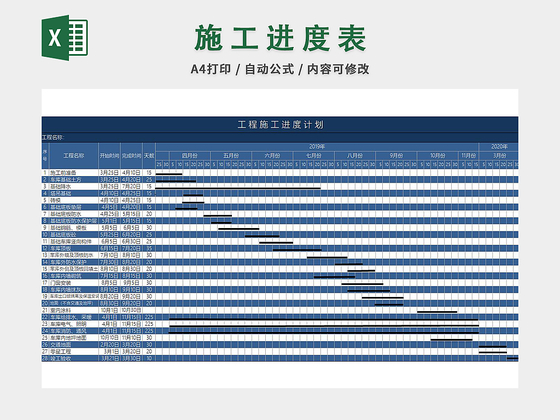The height and width of the screenshot is (420, 560).
Task: Select the 开始时间 column header
Action: 109,156
